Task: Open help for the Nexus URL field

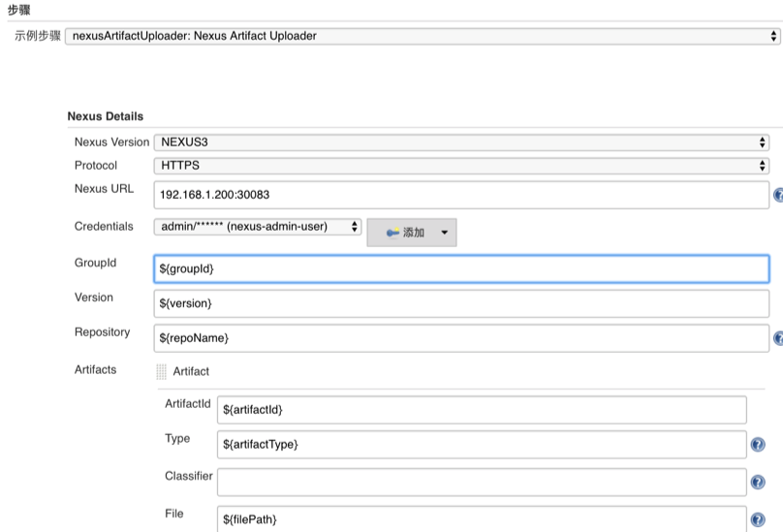Action: click(778, 195)
